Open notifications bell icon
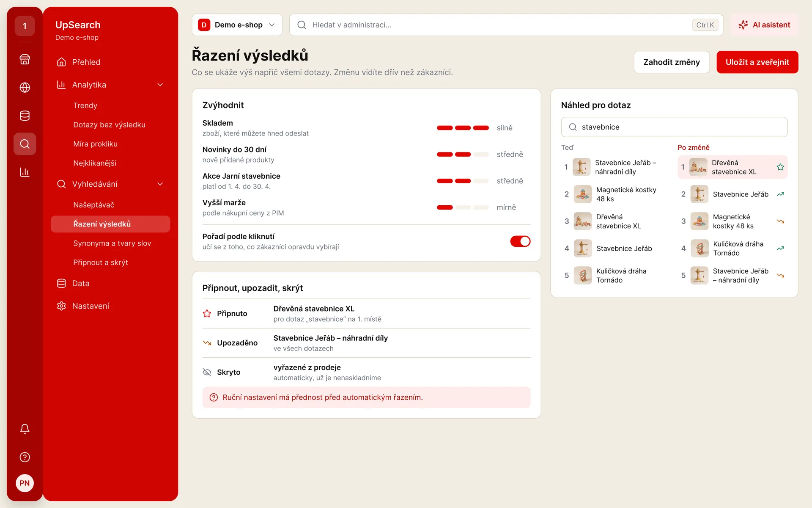The image size is (812, 508). click(25, 429)
